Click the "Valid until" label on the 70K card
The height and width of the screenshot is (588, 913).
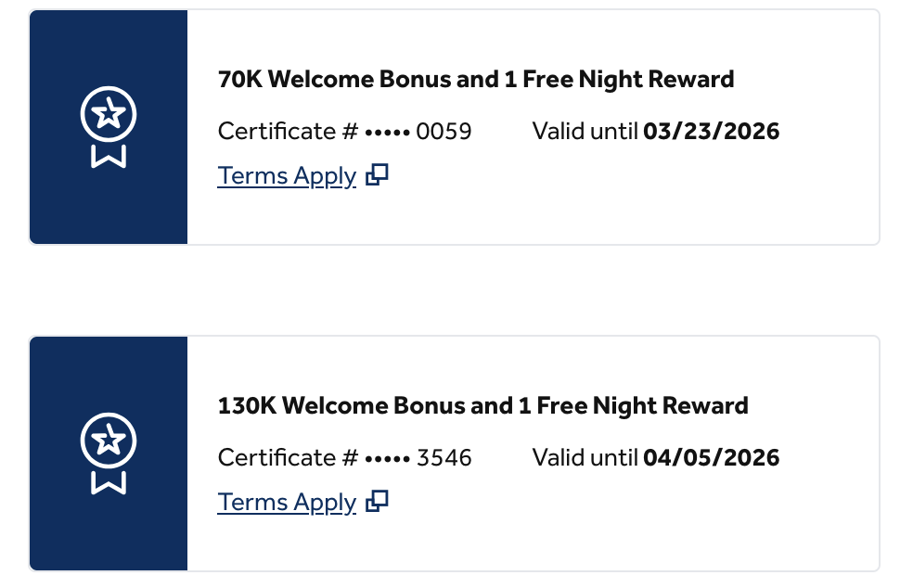(x=585, y=132)
